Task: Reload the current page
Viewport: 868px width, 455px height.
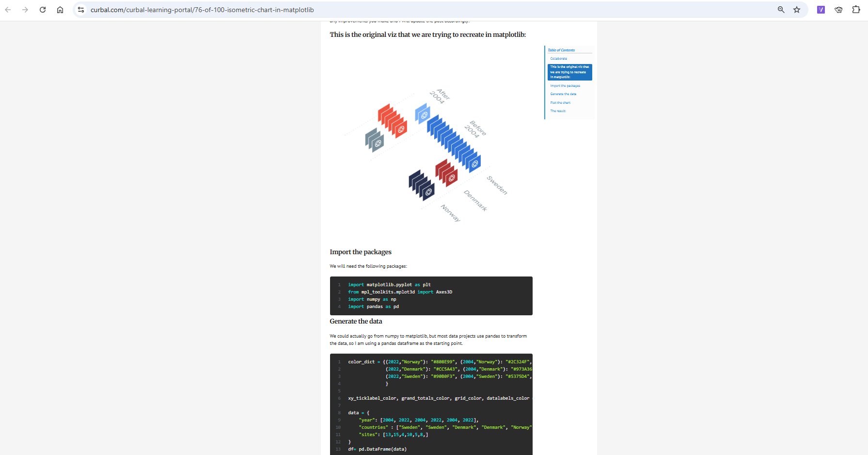Action: coord(43,10)
